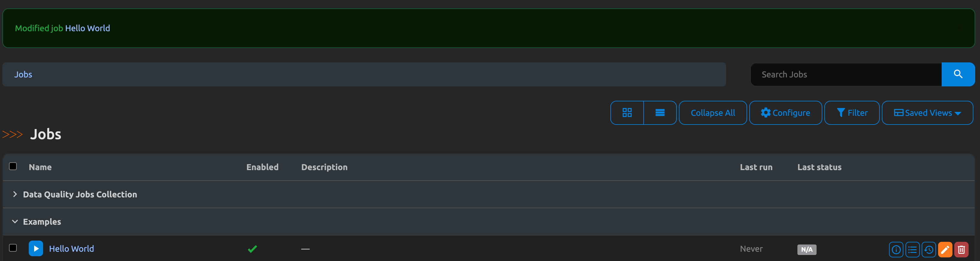Select all jobs using header checkbox
Screen dimensions: 980x261
pos(13,166)
